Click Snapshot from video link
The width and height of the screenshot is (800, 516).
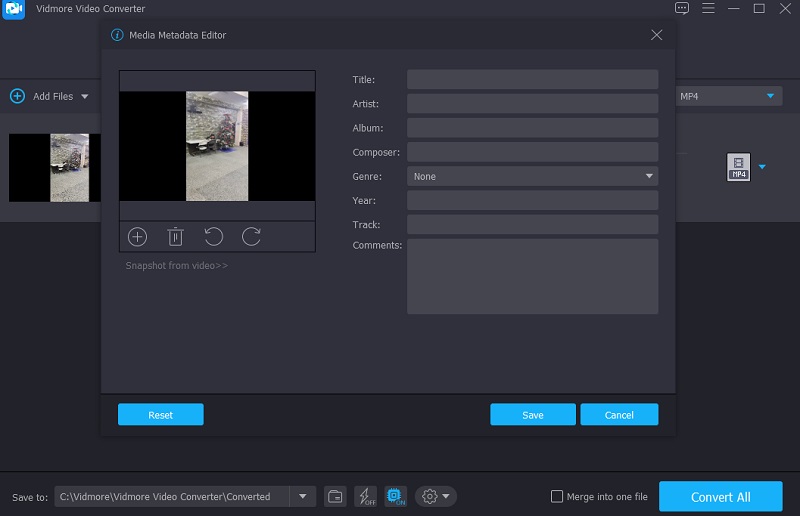[x=176, y=266]
